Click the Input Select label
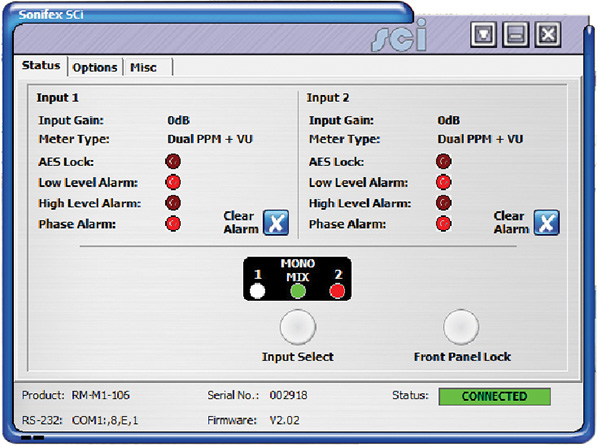The image size is (598, 447). tap(298, 357)
